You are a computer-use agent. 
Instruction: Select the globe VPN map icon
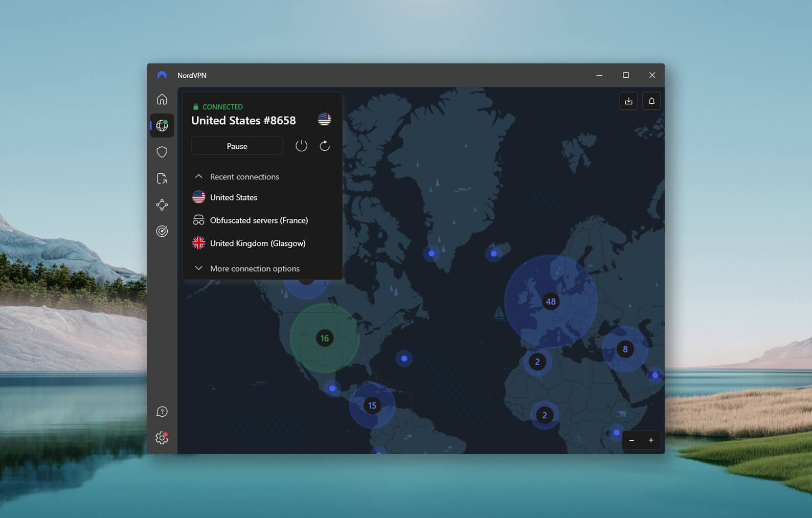coord(162,125)
